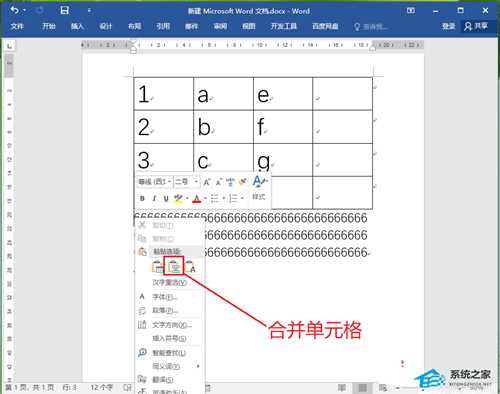
Task: Open 段落(P)... in the context menu
Action: [x=169, y=311]
